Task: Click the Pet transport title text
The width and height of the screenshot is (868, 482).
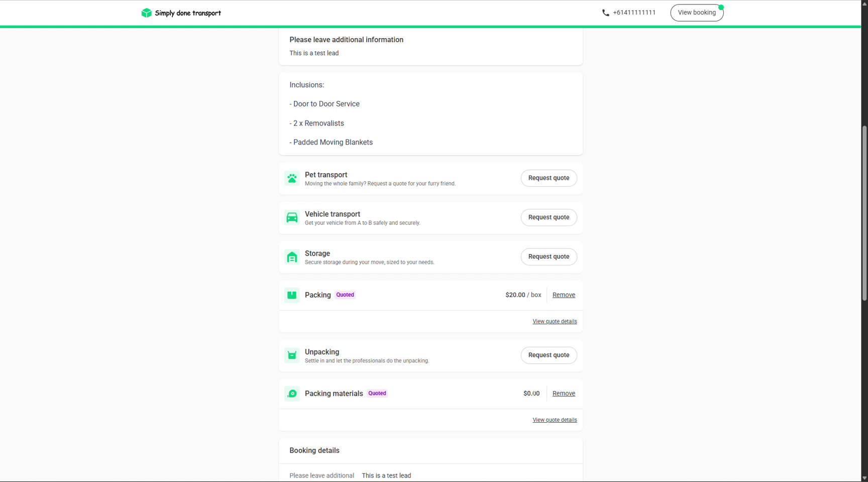Action: tap(326, 175)
